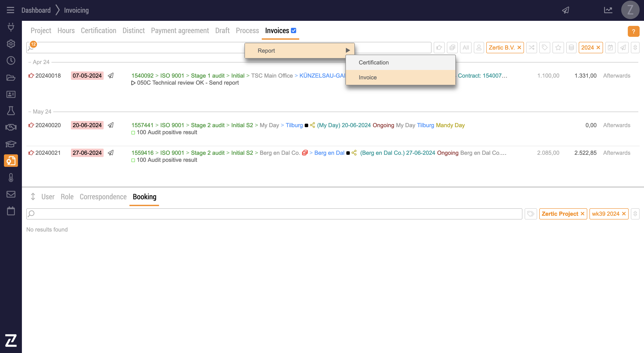Screen dimensions: 644x353
Task: Open the clock hours sidebar icon
Action: click(11, 61)
